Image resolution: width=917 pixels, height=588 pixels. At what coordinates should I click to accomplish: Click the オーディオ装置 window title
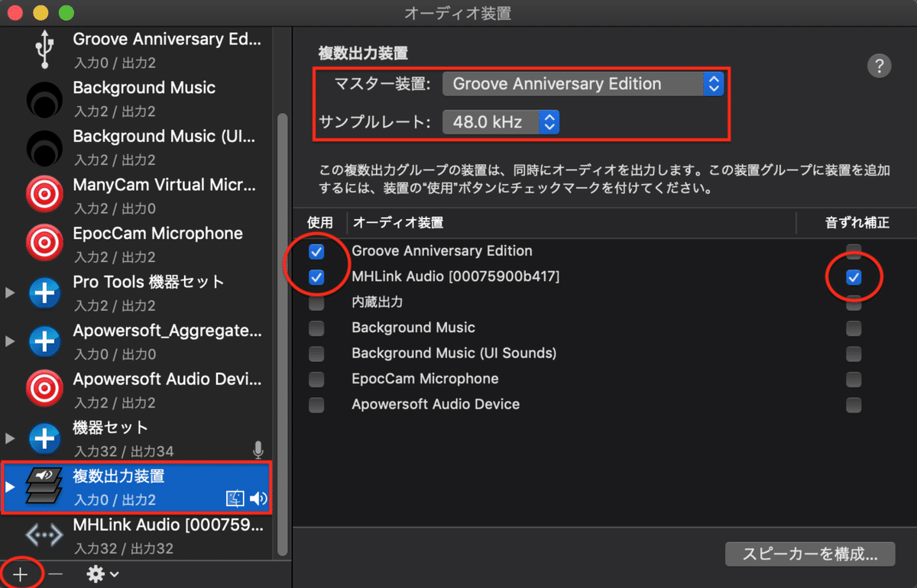coord(458,13)
